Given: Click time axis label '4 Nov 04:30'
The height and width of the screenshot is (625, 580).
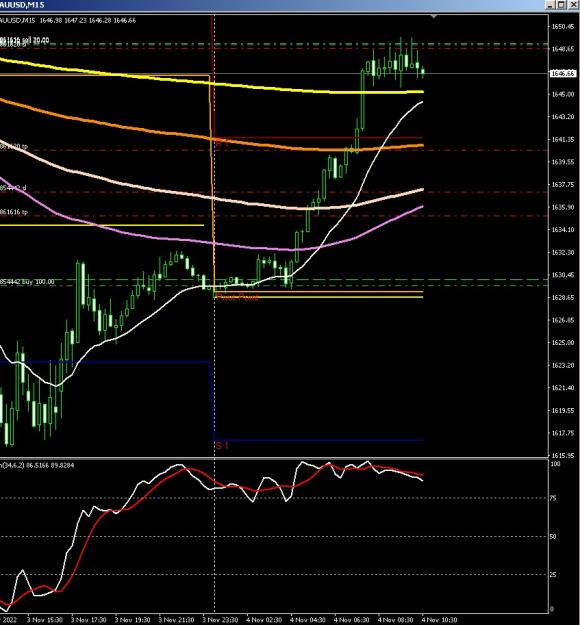Looking at the screenshot, I should 308,620.
